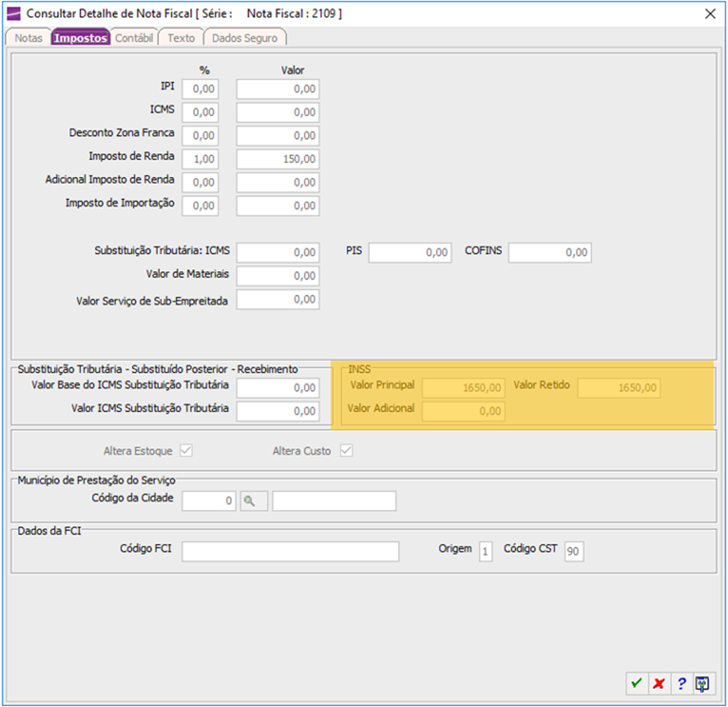Click Imposto de Importação percentage field
This screenshot has height=707, width=728.
200,206
